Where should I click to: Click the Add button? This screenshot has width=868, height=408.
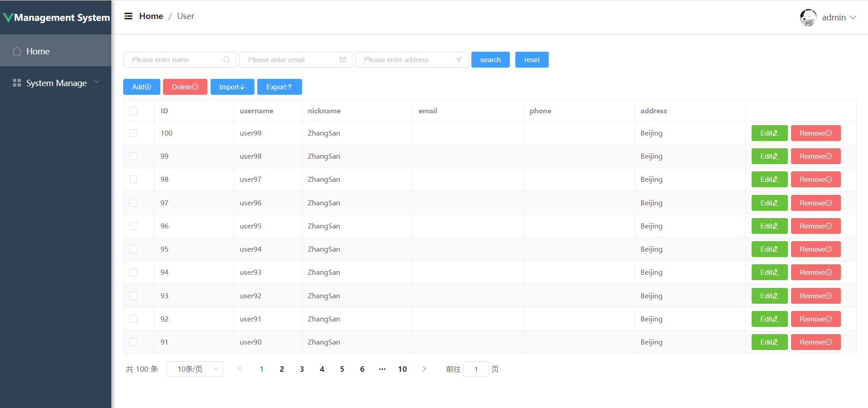pyautogui.click(x=142, y=87)
